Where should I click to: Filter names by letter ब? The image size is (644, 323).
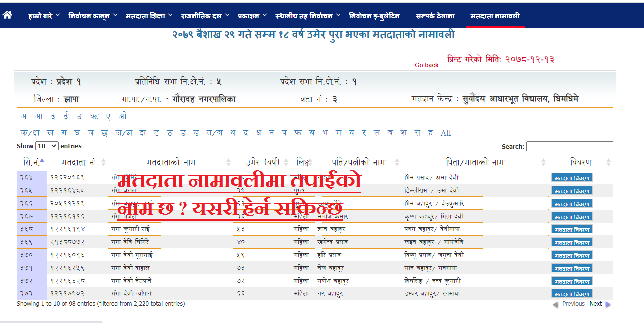(311, 133)
